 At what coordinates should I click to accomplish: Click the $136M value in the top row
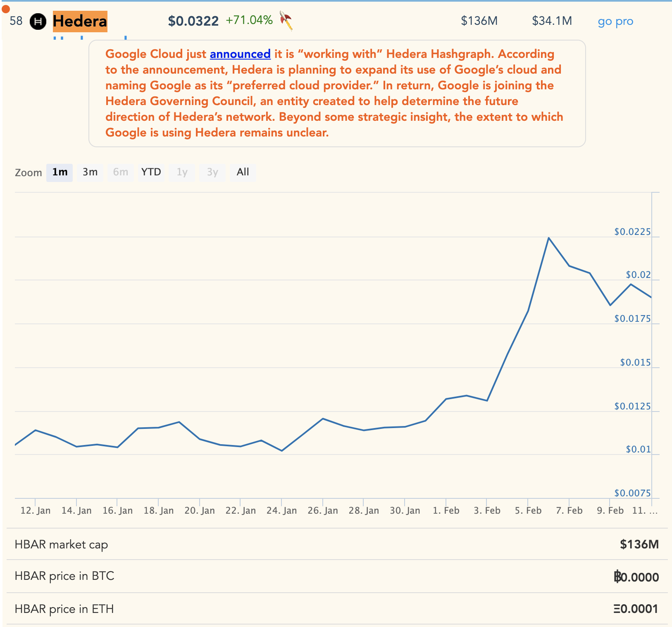click(479, 21)
